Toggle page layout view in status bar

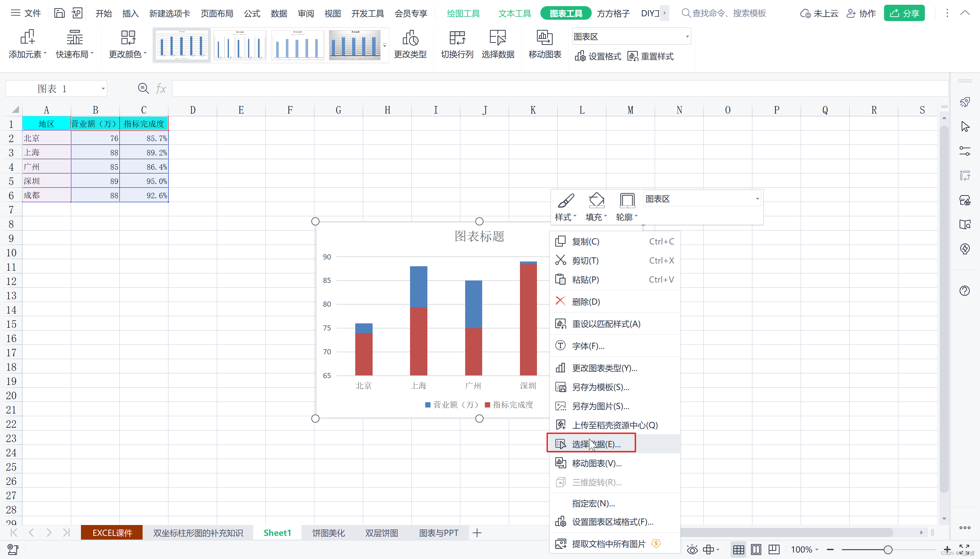pos(756,549)
